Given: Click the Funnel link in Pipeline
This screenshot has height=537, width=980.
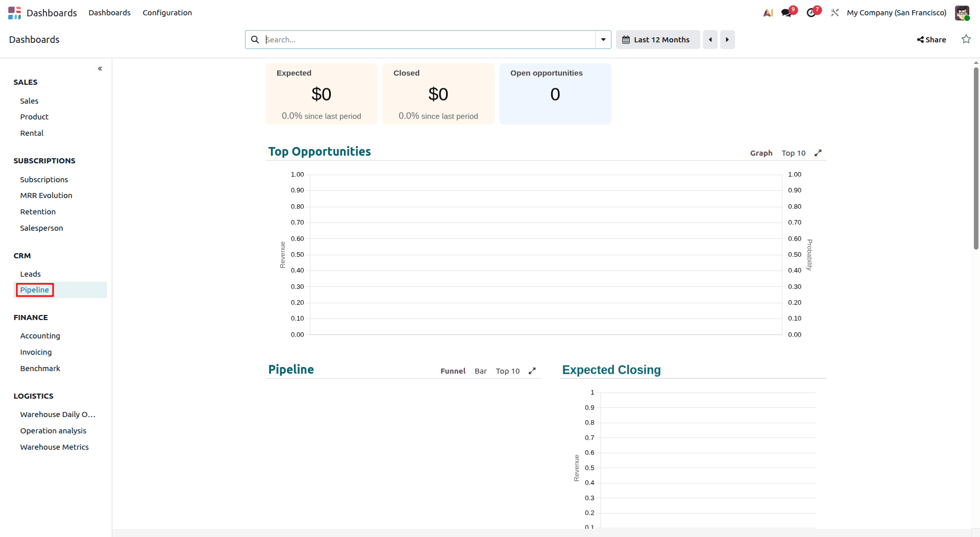Looking at the screenshot, I should (x=453, y=371).
